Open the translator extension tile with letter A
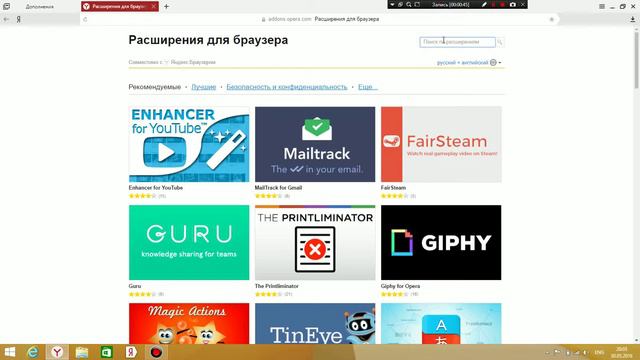The height and width of the screenshot is (360, 640). 441,324
